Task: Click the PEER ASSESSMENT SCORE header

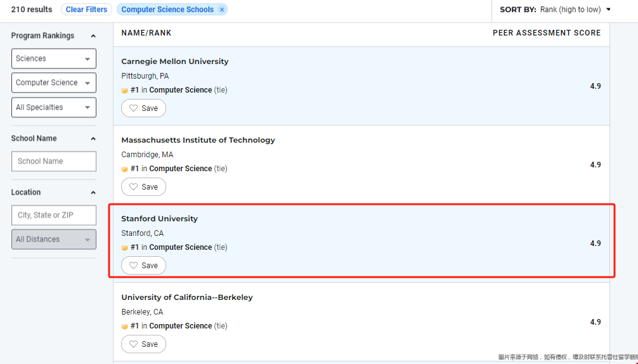Action: click(x=547, y=33)
